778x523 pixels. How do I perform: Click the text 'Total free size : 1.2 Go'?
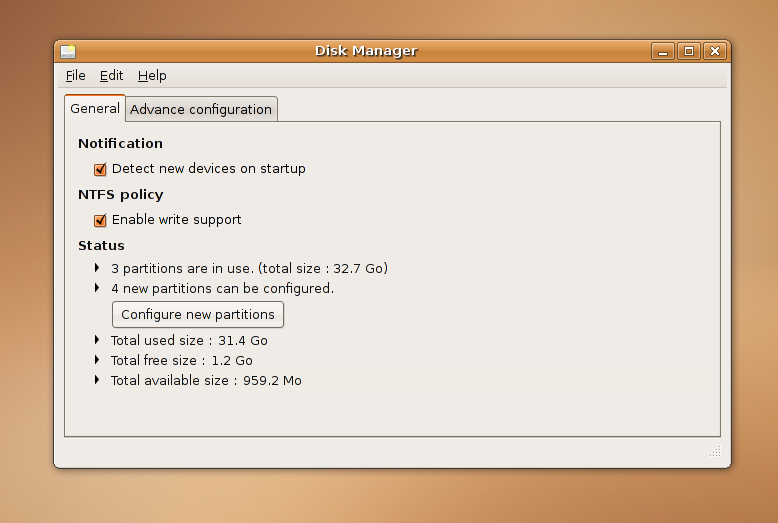click(182, 360)
